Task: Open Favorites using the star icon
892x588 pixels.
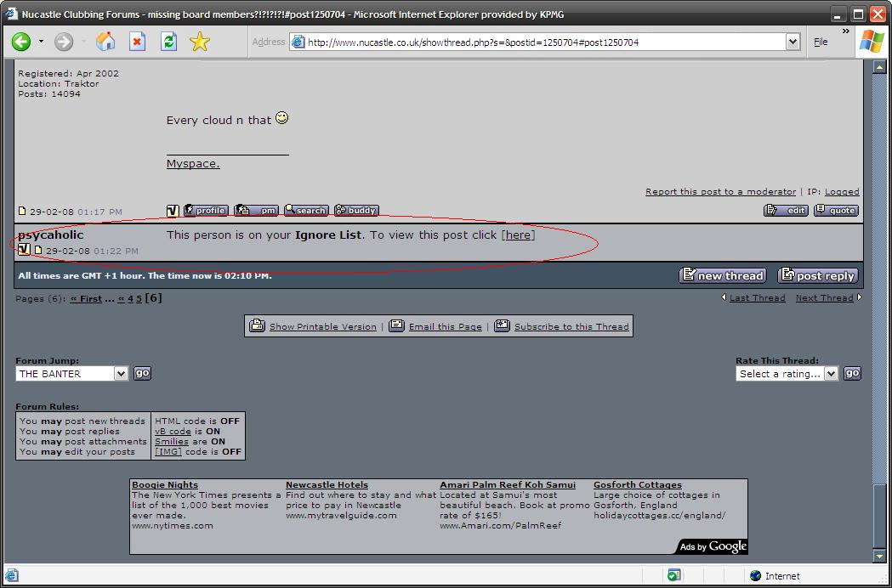Action: tap(200, 42)
